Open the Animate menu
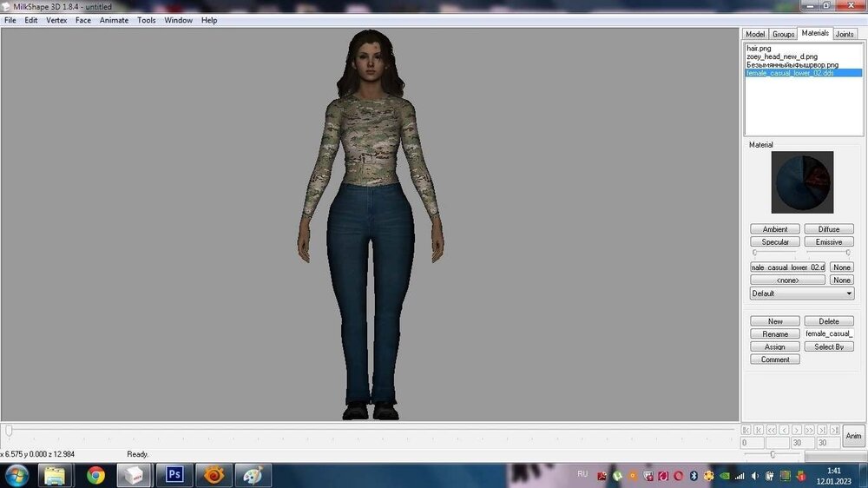 pos(114,20)
